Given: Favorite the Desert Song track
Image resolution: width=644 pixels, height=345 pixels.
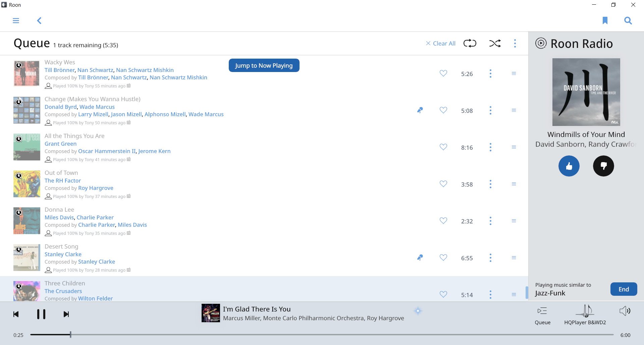Looking at the screenshot, I should click(443, 258).
